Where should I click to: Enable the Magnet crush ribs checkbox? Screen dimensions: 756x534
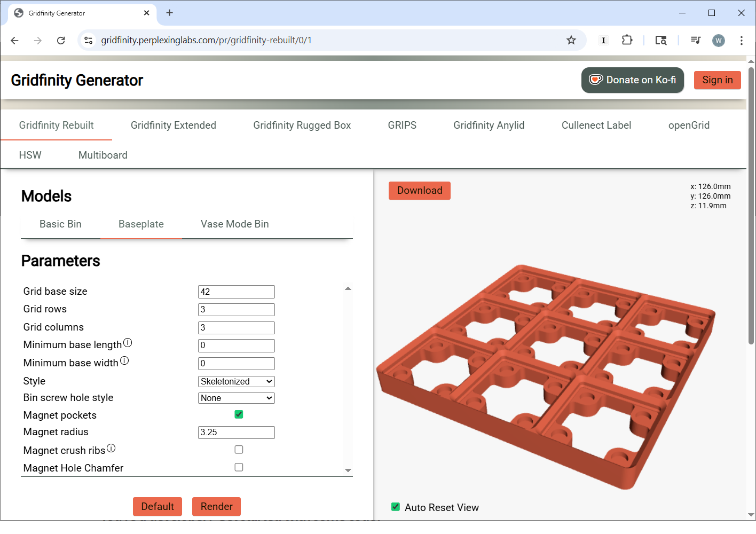tap(239, 450)
